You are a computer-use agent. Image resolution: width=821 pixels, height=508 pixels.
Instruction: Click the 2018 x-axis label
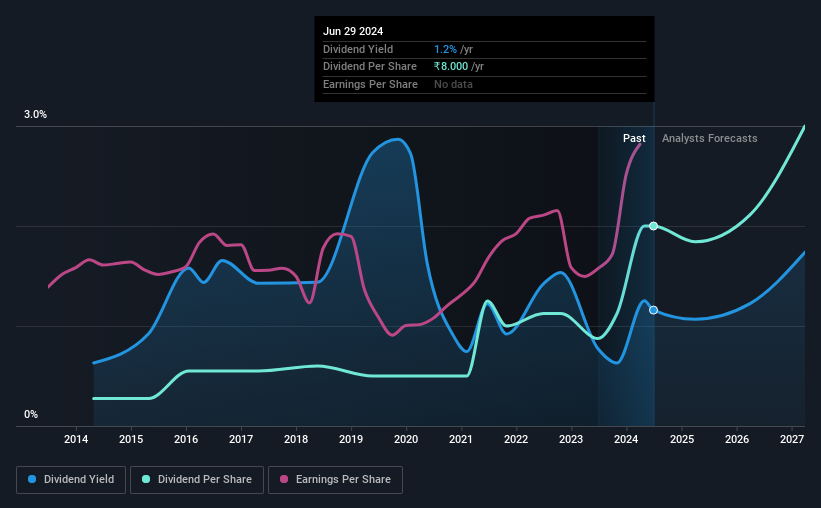[x=296, y=439]
